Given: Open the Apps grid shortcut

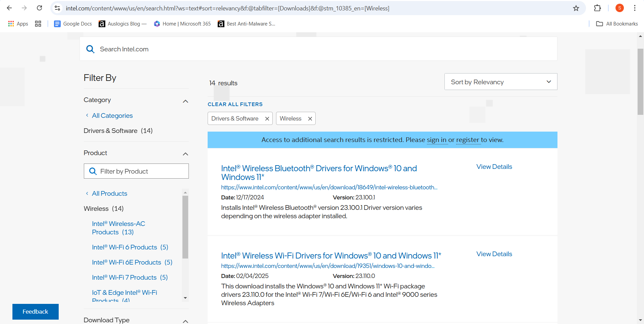Looking at the screenshot, I should pyautogui.click(x=18, y=24).
